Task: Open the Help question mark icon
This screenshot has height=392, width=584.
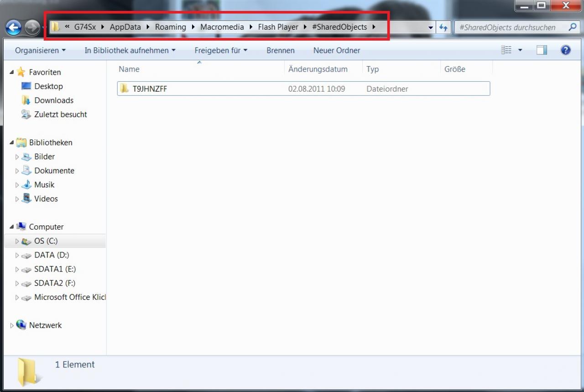Action: [x=566, y=50]
